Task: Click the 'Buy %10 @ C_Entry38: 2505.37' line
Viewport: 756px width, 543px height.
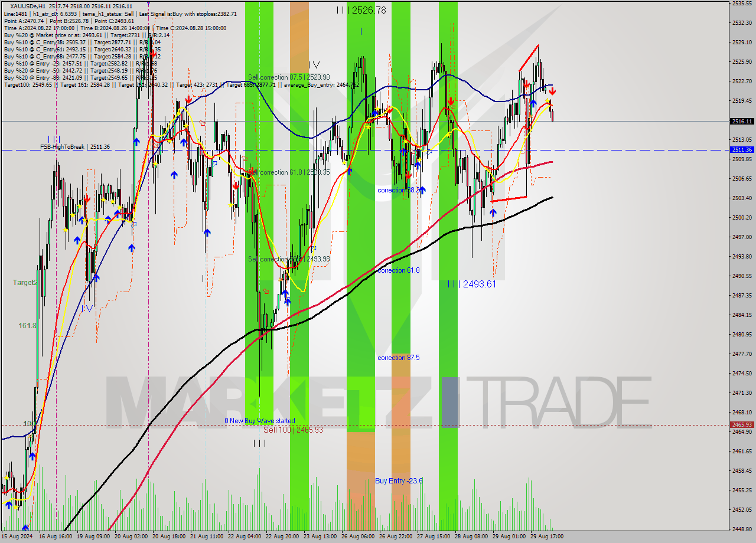Action: coord(82,42)
